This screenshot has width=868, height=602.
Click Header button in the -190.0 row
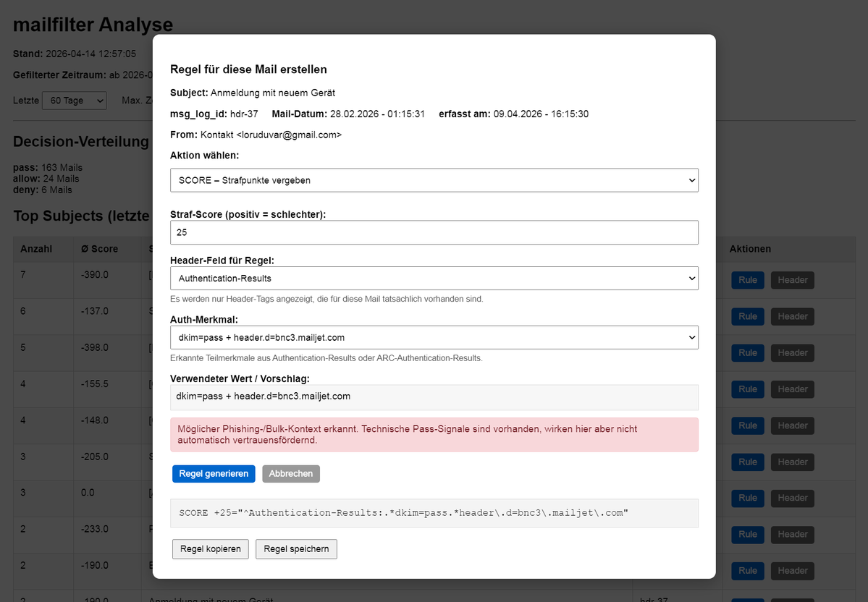coord(793,571)
